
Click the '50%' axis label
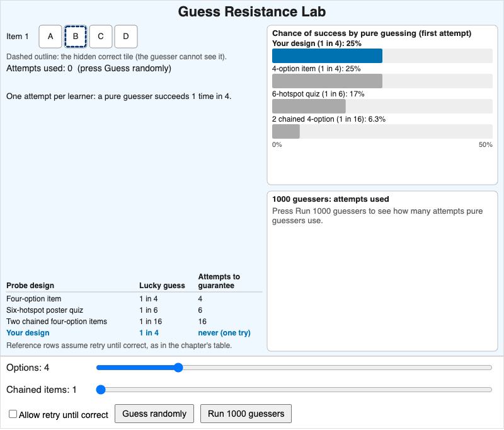coord(485,145)
